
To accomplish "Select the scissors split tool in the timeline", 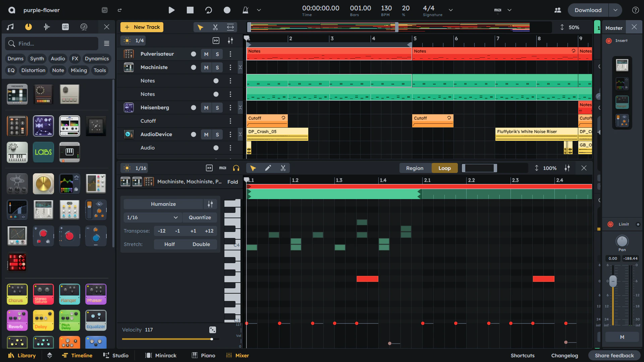I will point(215,27).
